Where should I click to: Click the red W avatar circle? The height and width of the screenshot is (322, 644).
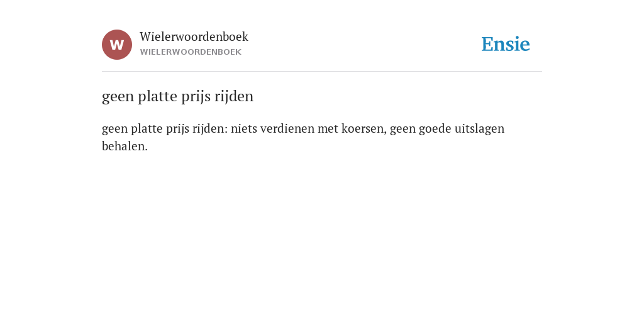coord(117,45)
